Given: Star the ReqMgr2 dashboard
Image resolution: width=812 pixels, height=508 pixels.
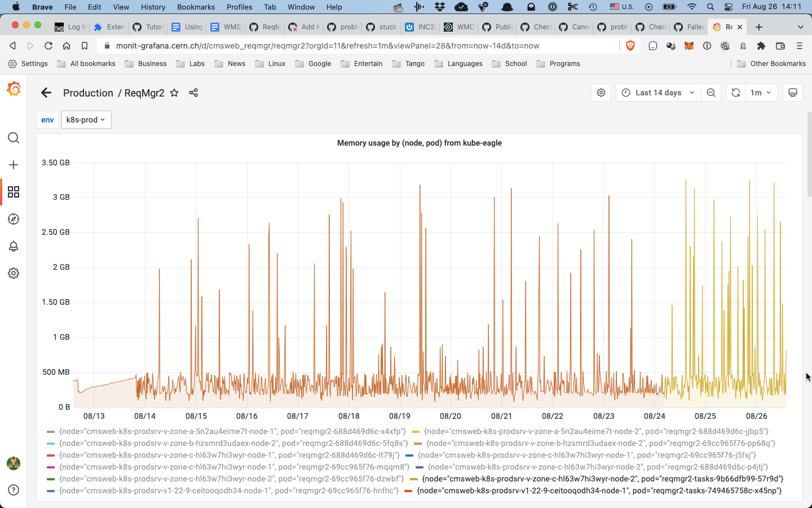Looking at the screenshot, I should (x=175, y=93).
